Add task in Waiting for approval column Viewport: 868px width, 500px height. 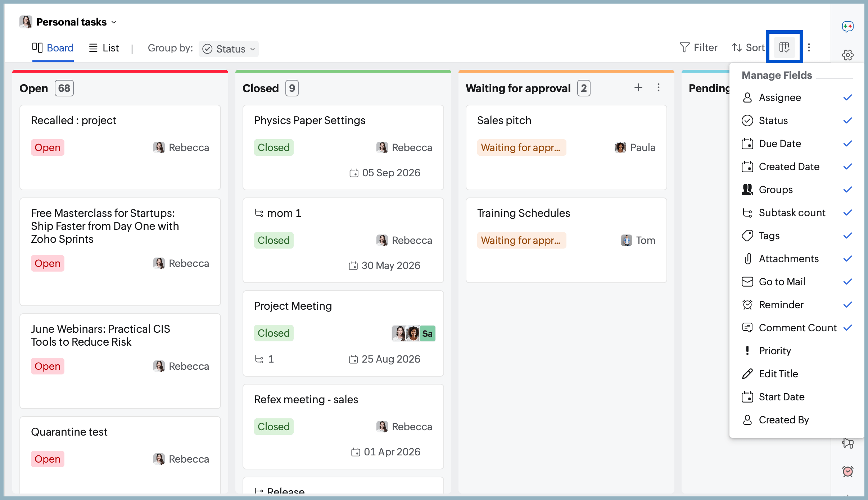tap(638, 87)
